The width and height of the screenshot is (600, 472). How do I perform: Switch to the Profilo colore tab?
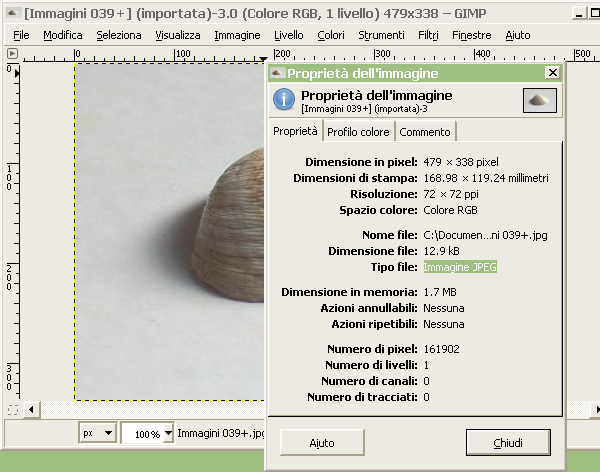coord(358,132)
